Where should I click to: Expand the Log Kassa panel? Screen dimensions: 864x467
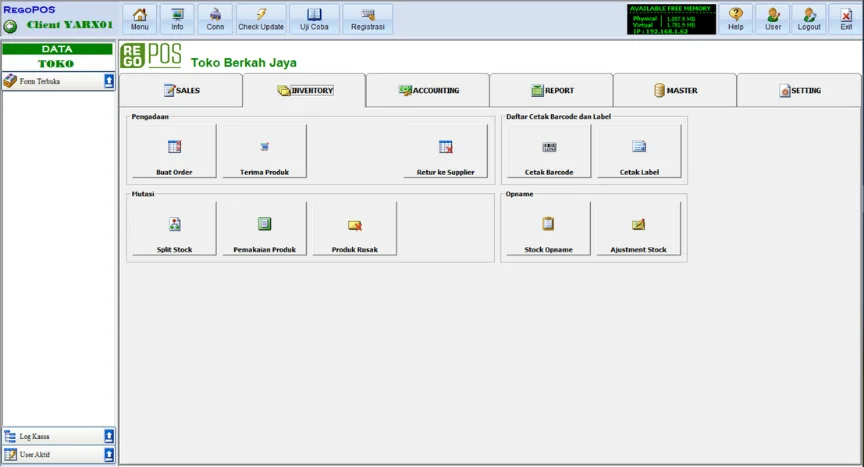tap(109, 436)
